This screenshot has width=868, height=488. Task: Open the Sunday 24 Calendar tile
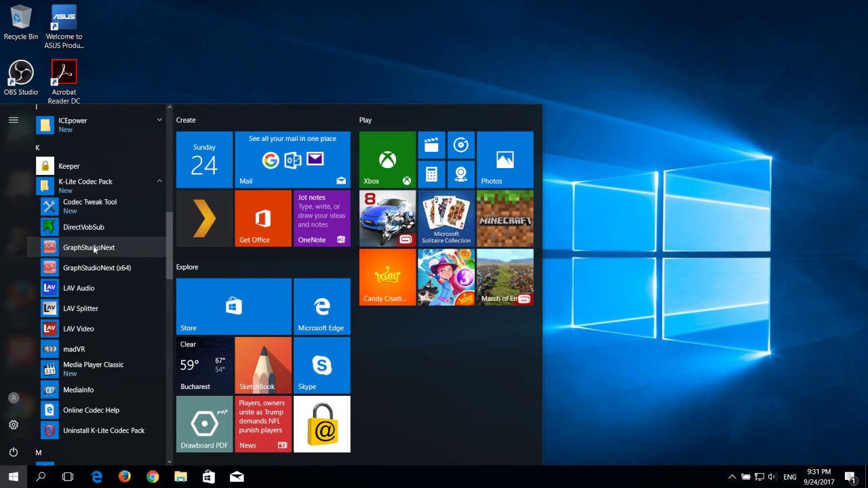point(204,159)
